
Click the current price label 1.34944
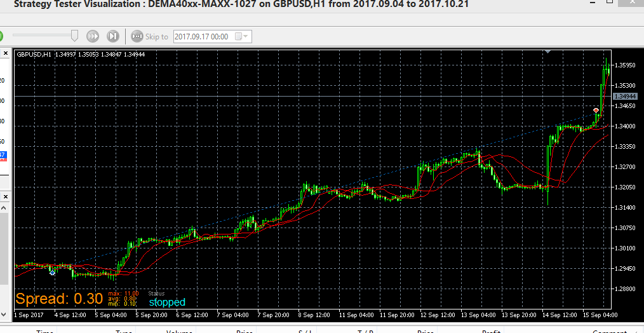(625, 96)
